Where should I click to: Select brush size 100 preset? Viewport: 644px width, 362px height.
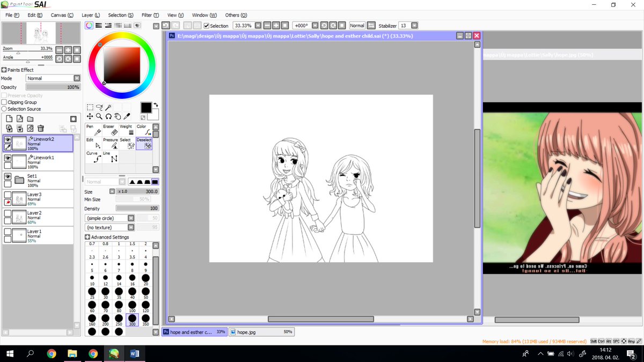pos(132,307)
